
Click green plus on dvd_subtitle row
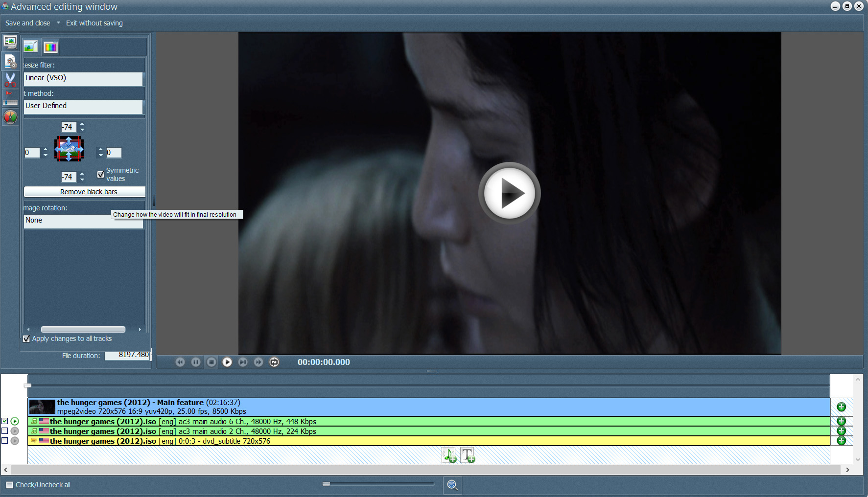pos(841,441)
